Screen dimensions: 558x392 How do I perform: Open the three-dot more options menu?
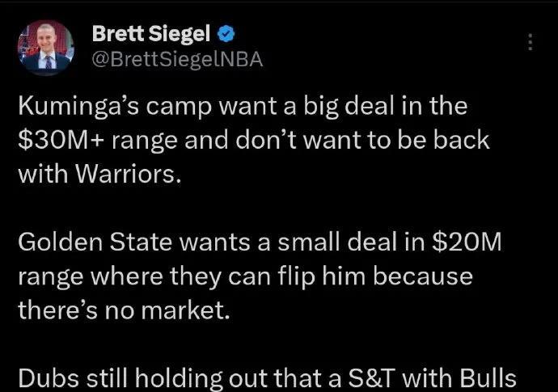(530, 43)
